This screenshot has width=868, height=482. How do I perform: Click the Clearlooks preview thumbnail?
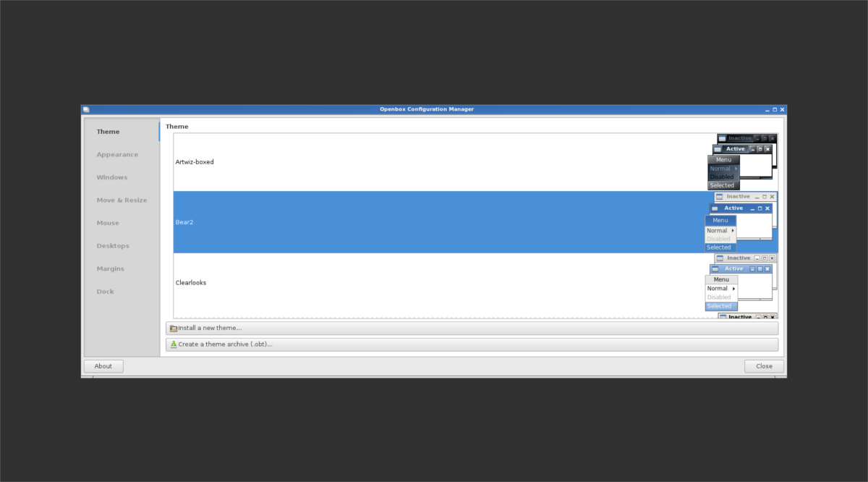(741, 282)
